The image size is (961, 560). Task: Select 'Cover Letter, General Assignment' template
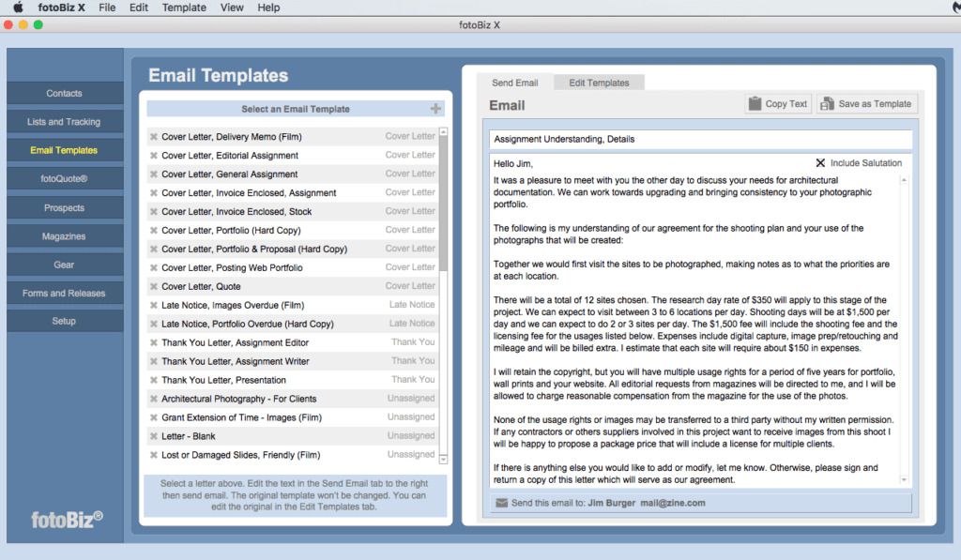tap(293, 174)
